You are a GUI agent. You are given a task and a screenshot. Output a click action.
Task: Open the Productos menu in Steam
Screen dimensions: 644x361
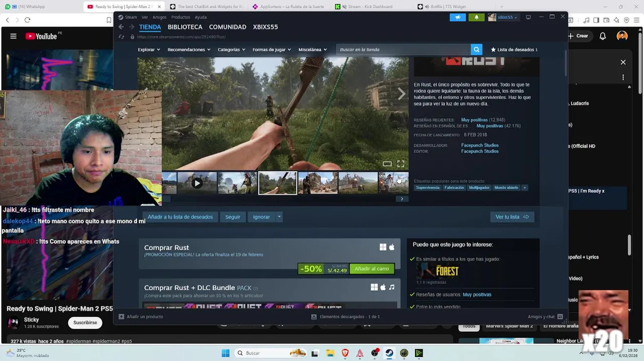(181, 17)
